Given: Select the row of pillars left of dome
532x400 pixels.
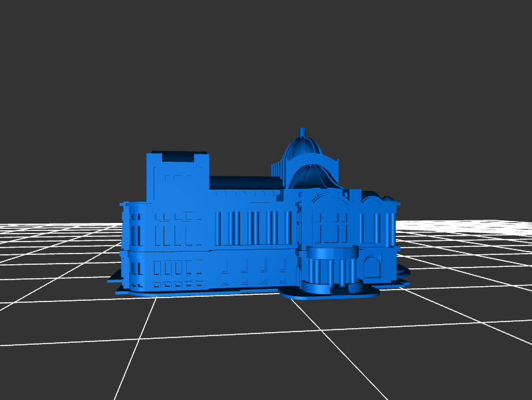Looking at the screenshot, I should click(x=277, y=169).
